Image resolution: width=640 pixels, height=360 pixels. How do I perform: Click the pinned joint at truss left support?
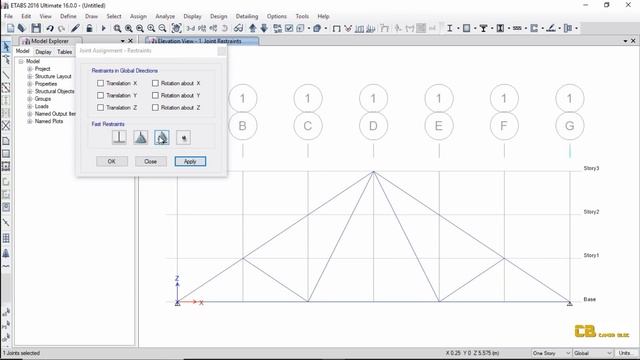(x=178, y=303)
